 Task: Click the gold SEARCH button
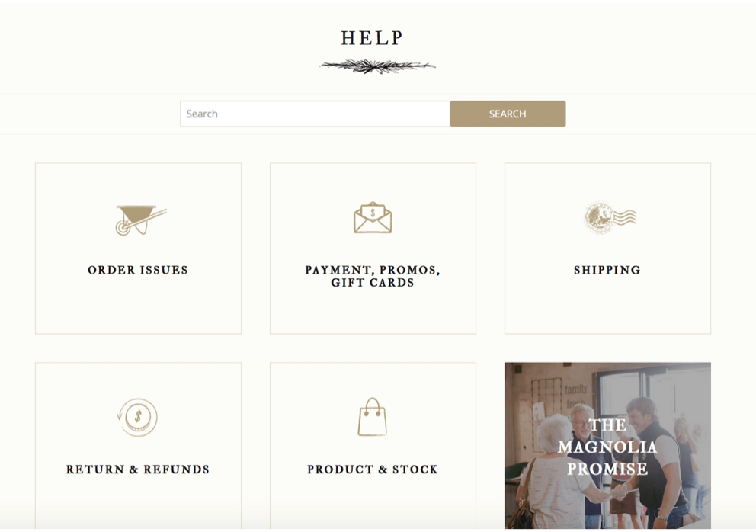pyautogui.click(x=508, y=114)
